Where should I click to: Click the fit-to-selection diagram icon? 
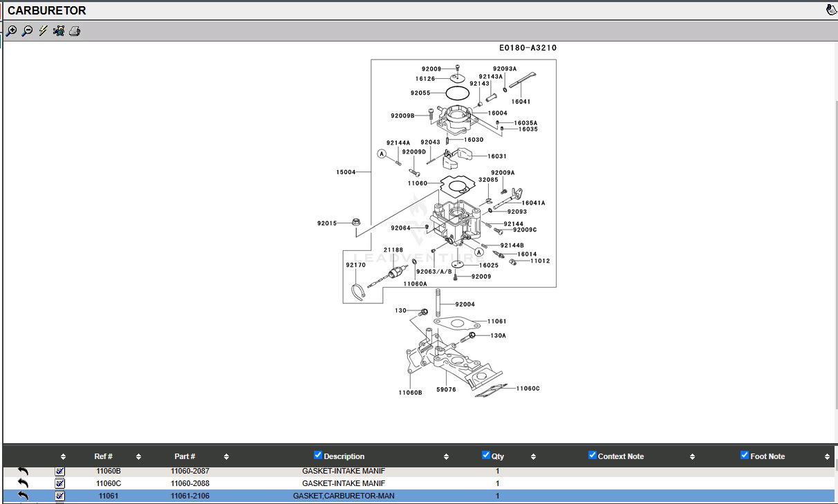point(59,31)
